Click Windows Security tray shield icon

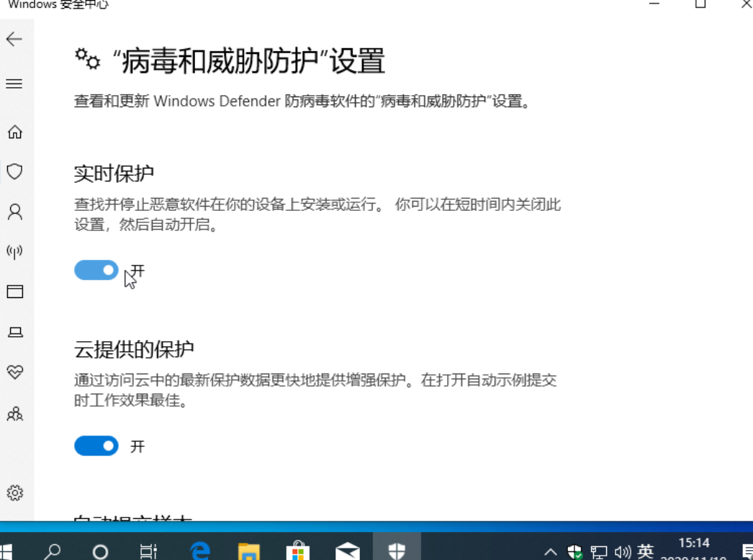[574, 552]
